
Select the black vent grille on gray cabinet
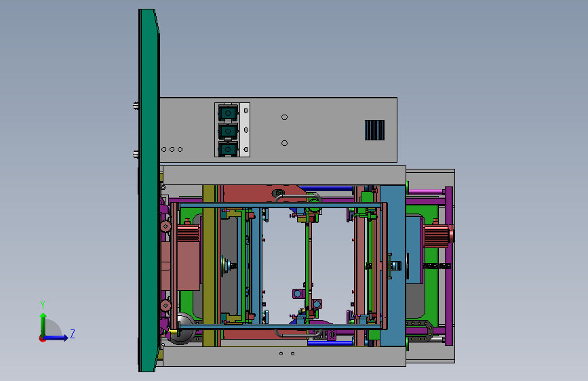pyautogui.click(x=374, y=130)
